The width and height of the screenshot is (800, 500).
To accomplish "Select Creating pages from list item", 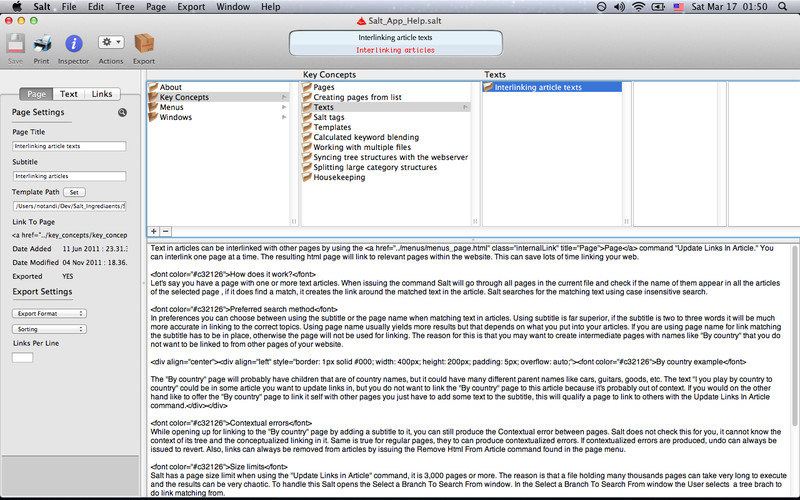I will click(357, 97).
